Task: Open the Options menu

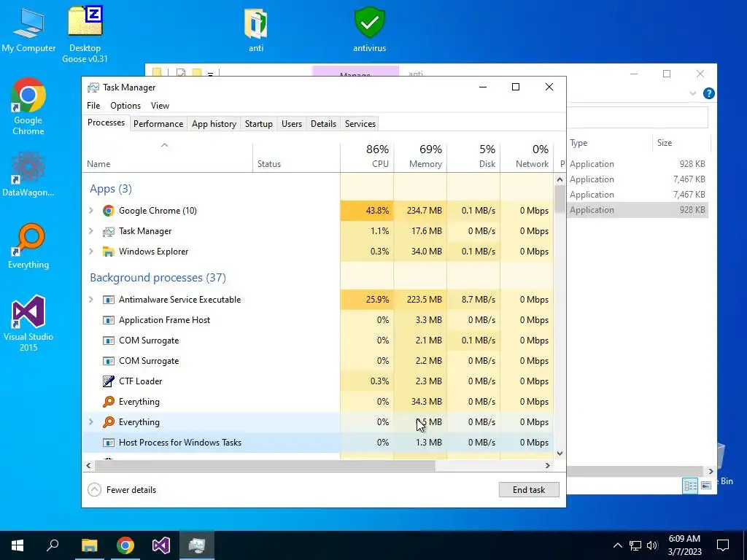Action: click(125, 105)
